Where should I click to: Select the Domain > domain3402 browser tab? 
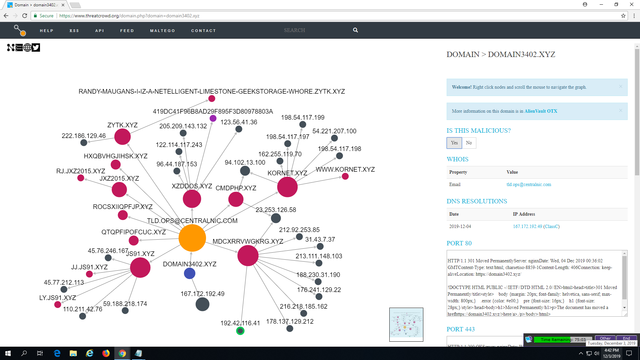coord(35,5)
